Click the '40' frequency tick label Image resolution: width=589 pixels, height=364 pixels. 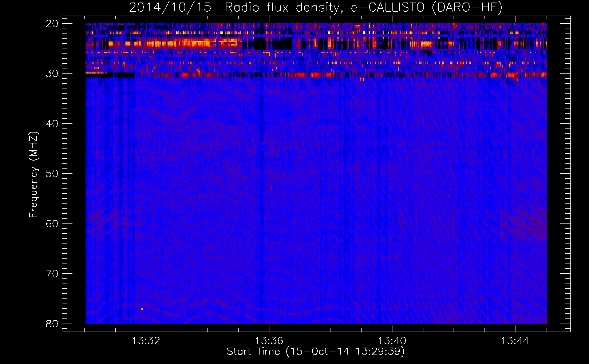[52, 124]
